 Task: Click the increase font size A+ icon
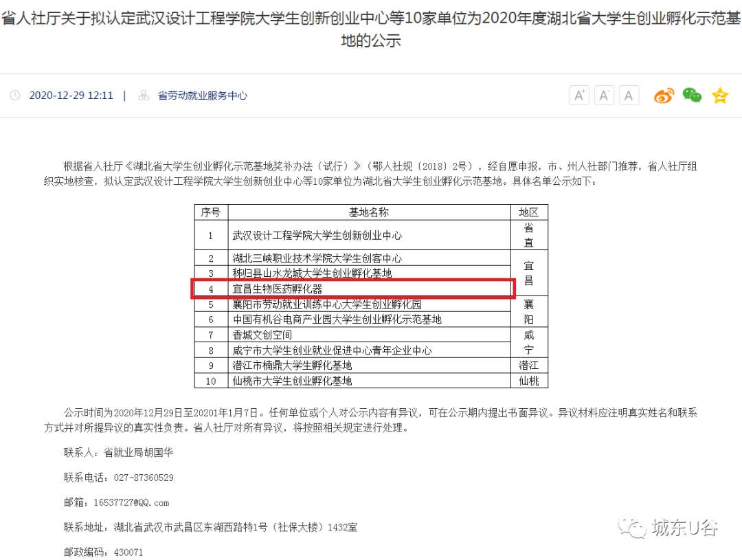579,96
